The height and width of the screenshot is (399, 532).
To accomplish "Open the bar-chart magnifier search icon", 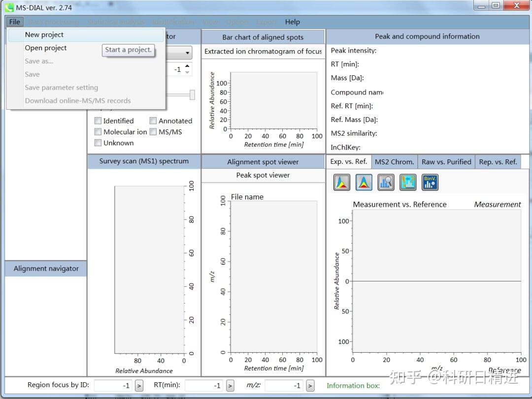I will click(x=386, y=183).
